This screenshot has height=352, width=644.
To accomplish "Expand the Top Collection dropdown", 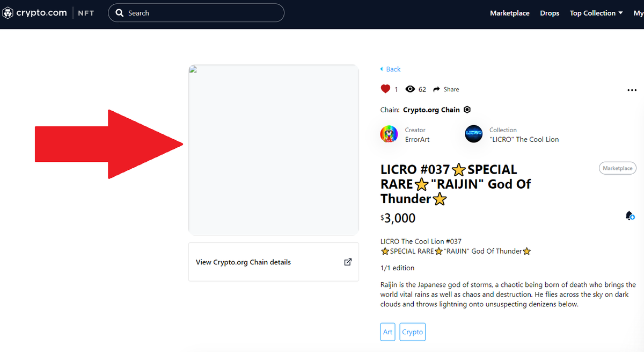I will [x=596, y=13].
